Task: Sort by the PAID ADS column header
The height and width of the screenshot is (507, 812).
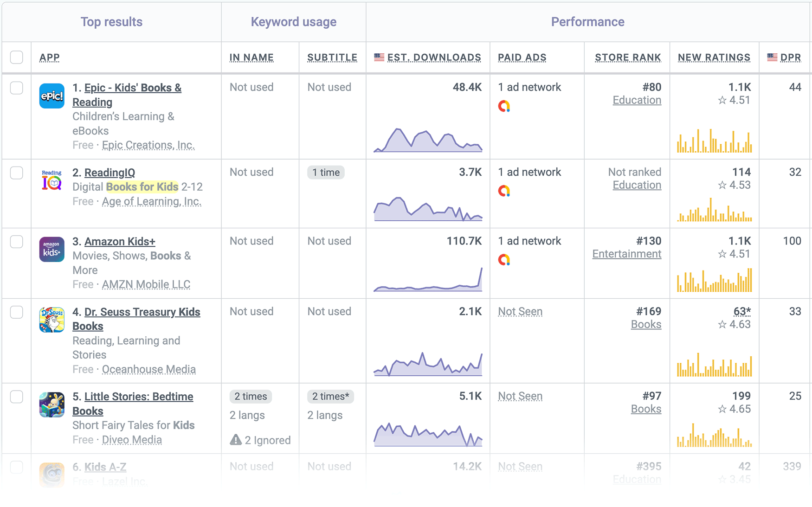Action: coord(522,58)
